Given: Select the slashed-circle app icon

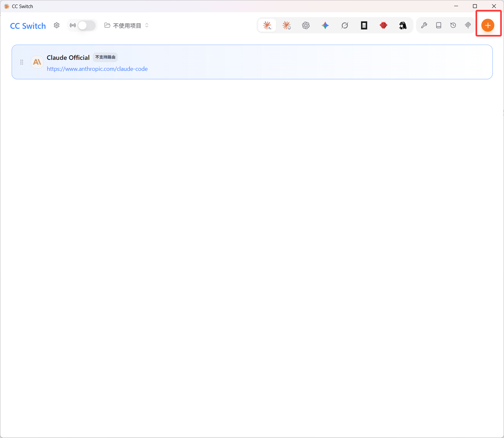Looking at the screenshot, I should pos(345,25).
